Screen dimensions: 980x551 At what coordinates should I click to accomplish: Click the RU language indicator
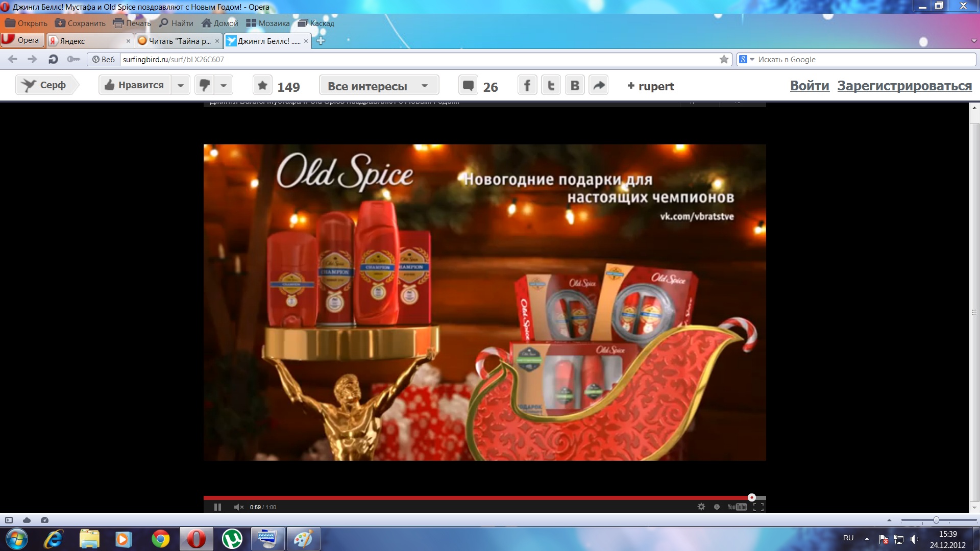[848, 538]
